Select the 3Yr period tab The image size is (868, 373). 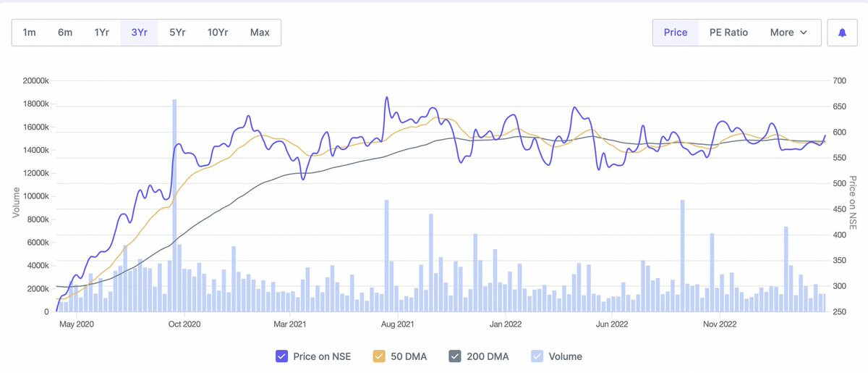click(x=140, y=33)
